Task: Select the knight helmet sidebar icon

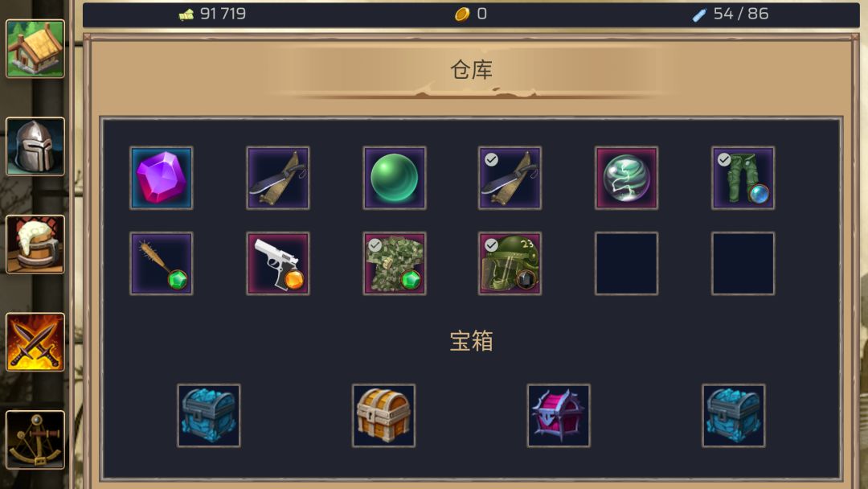Action: click(35, 146)
